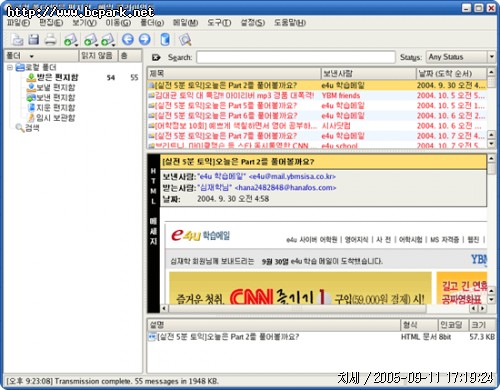Open the 설정(S) menu
Viewport: 500px width, 390px height.
[x=253, y=23]
